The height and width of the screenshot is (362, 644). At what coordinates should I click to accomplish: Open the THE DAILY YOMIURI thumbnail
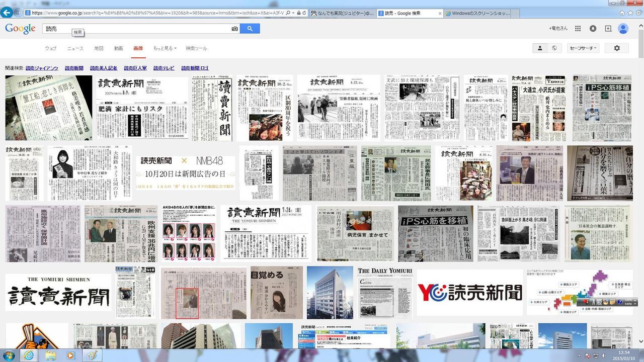pyautogui.click(x=385, y=293)
